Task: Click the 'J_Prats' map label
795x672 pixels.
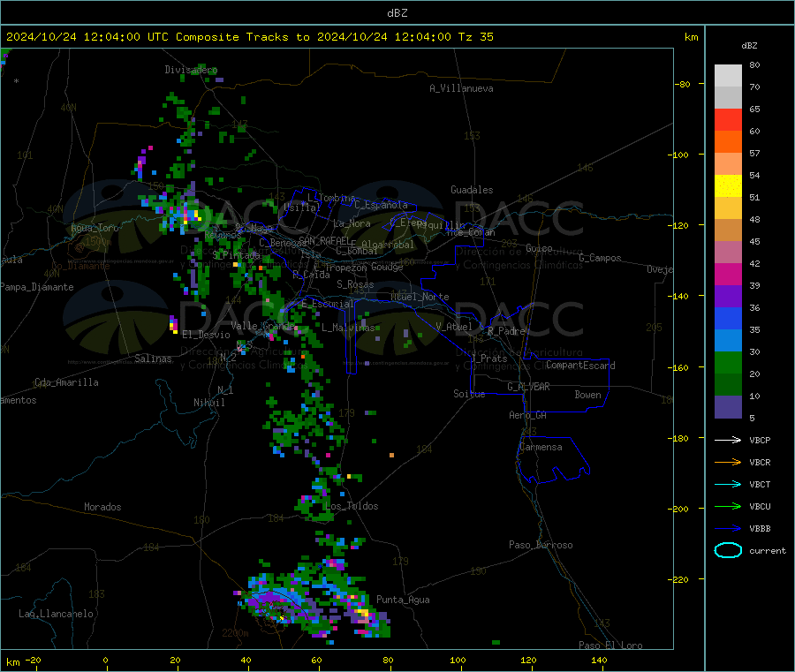Action: pos(489,359)
